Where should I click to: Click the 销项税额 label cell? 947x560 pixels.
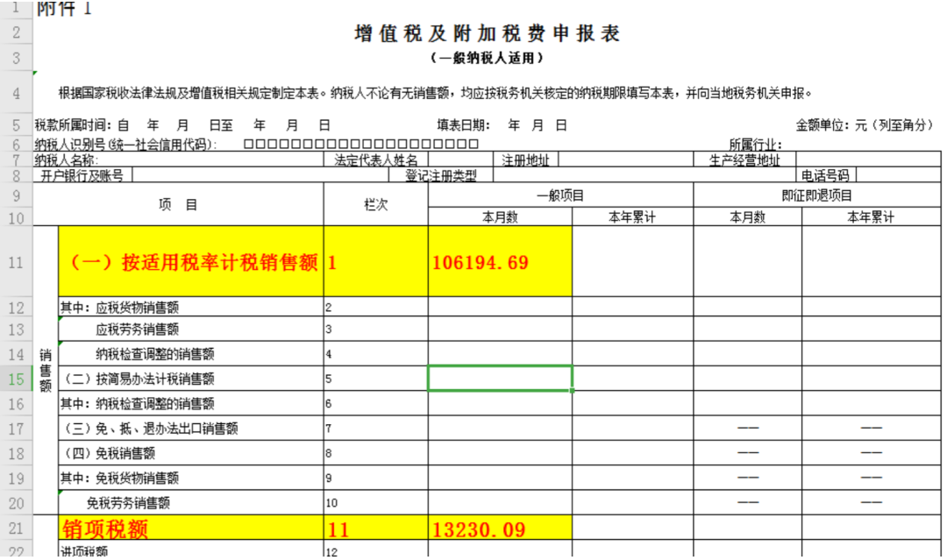coord(191,528)
